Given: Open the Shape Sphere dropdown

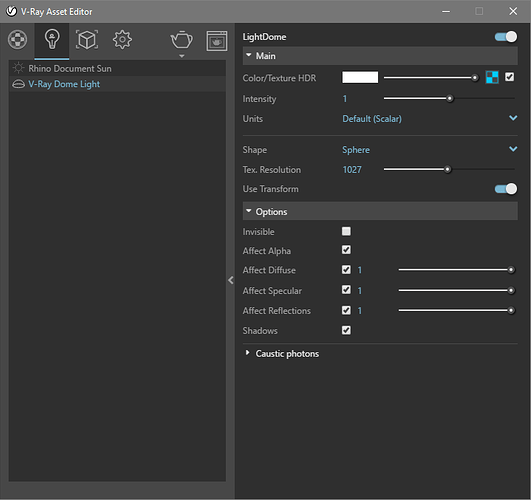Looking at the screenshot, I should [x=429, y=149].
